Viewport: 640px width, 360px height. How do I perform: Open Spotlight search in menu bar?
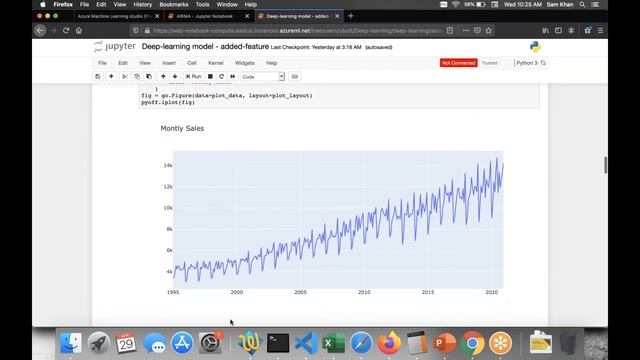click(582, 4)
